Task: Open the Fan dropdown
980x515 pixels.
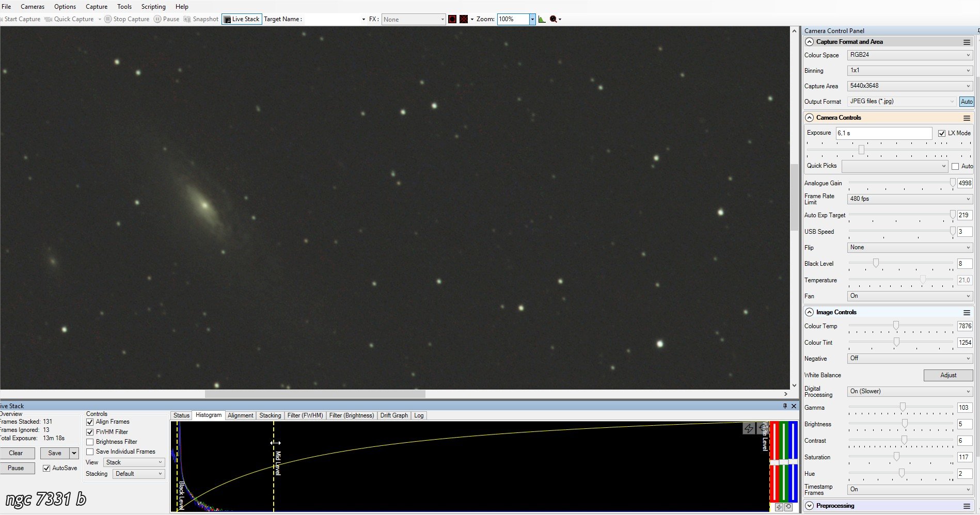Action: [910, 296]
